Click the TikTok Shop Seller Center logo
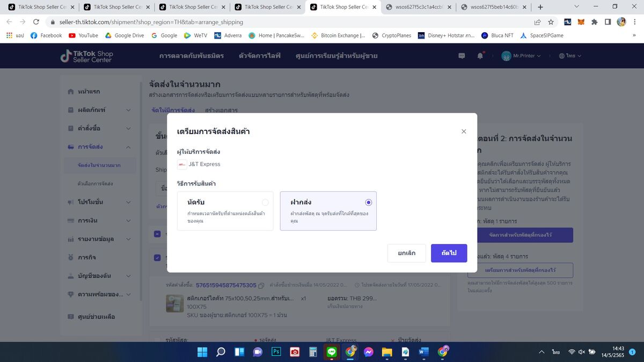 tap(86, 56)
